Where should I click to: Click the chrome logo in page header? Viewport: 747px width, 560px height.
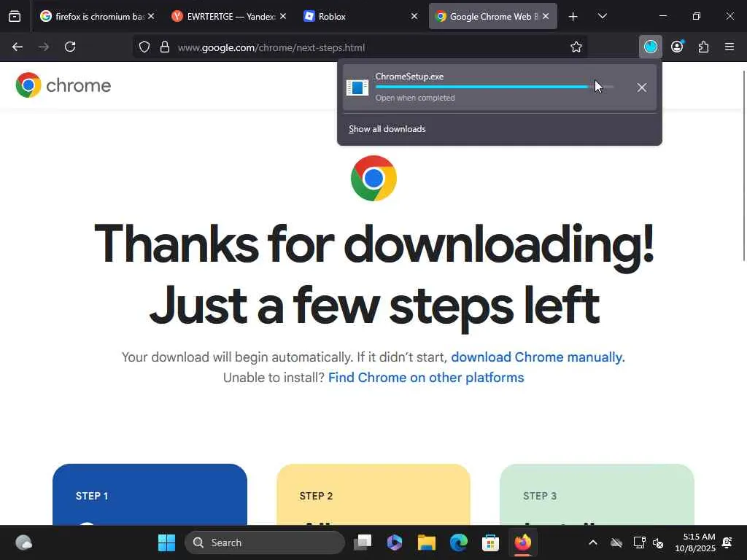[x=63, y=85]
